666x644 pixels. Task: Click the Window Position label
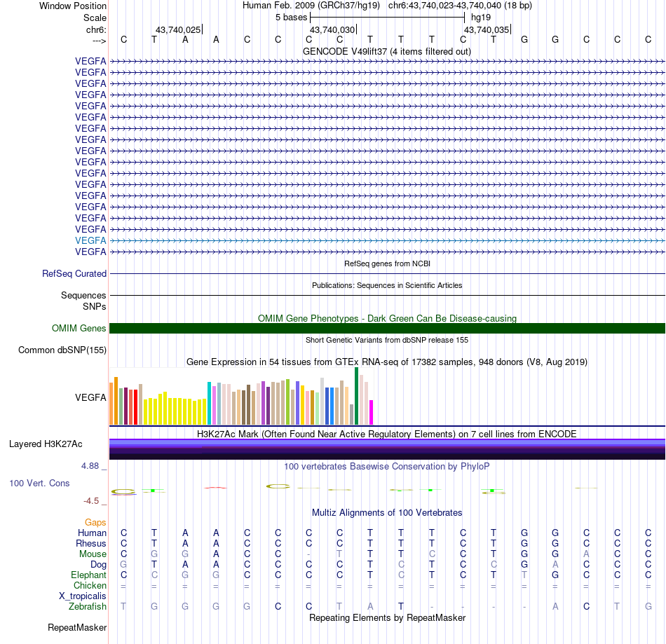pos(73,6)
